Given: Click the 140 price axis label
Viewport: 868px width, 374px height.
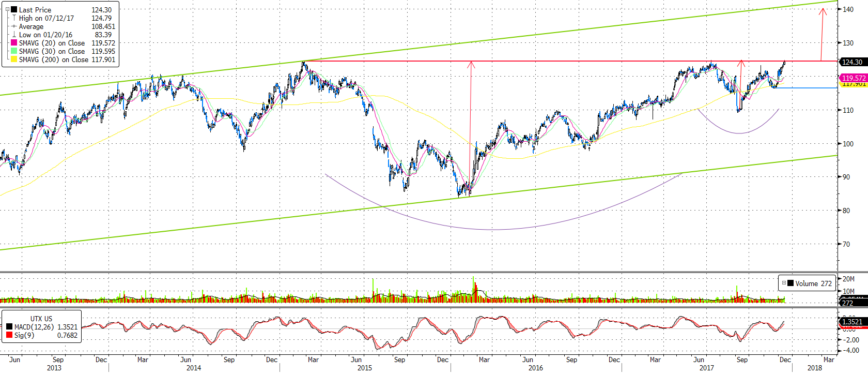Looking at the screenshot, I should click(x=848, y=9).
